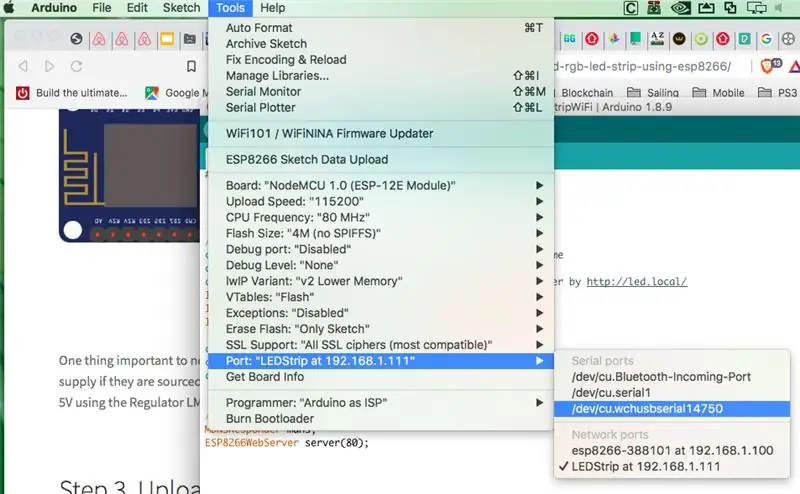The image size is (800, 494).
Task: Choose Fix Encoding & Reload
Action: (381, 60)
